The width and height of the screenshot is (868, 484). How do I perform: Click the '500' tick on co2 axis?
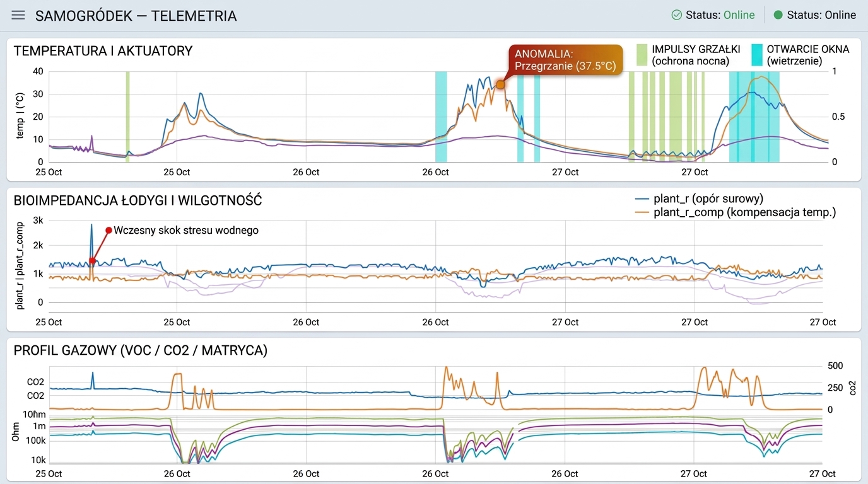[835, 366]
